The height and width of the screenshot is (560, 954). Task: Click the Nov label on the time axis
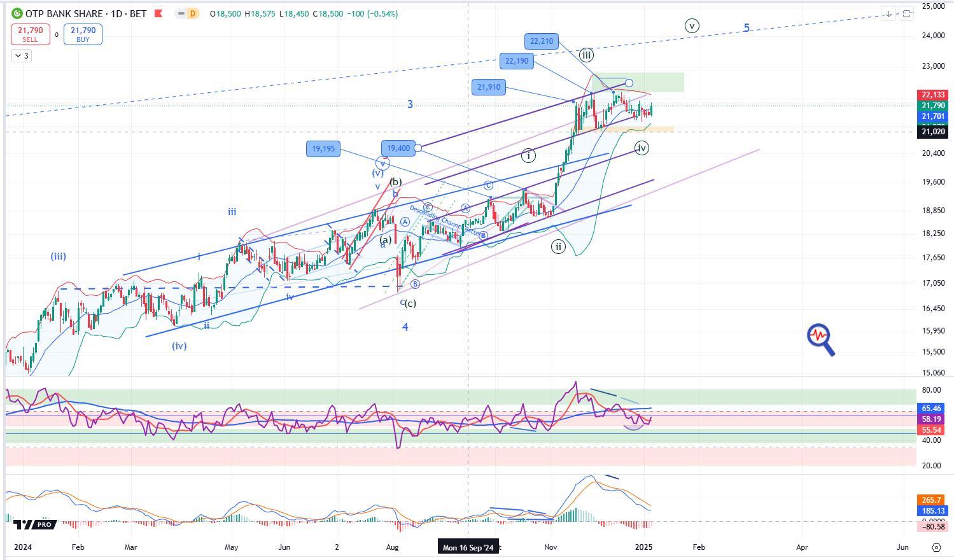click(x=551, y=547)
